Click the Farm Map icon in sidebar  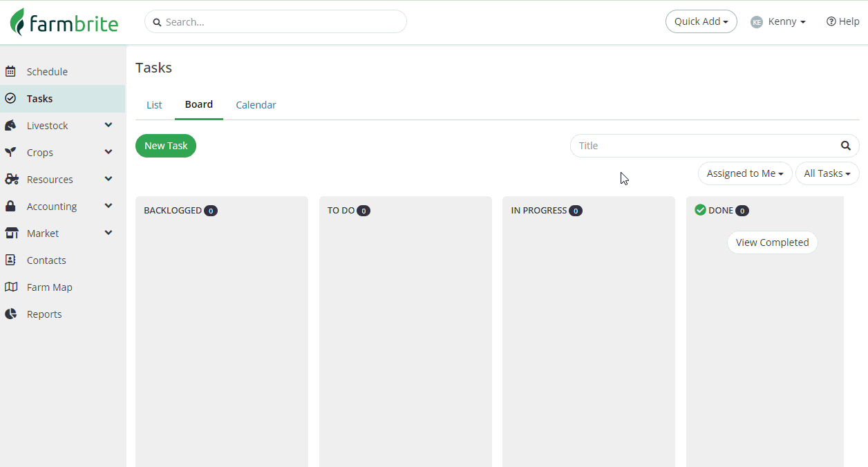(x=11, y=287)
